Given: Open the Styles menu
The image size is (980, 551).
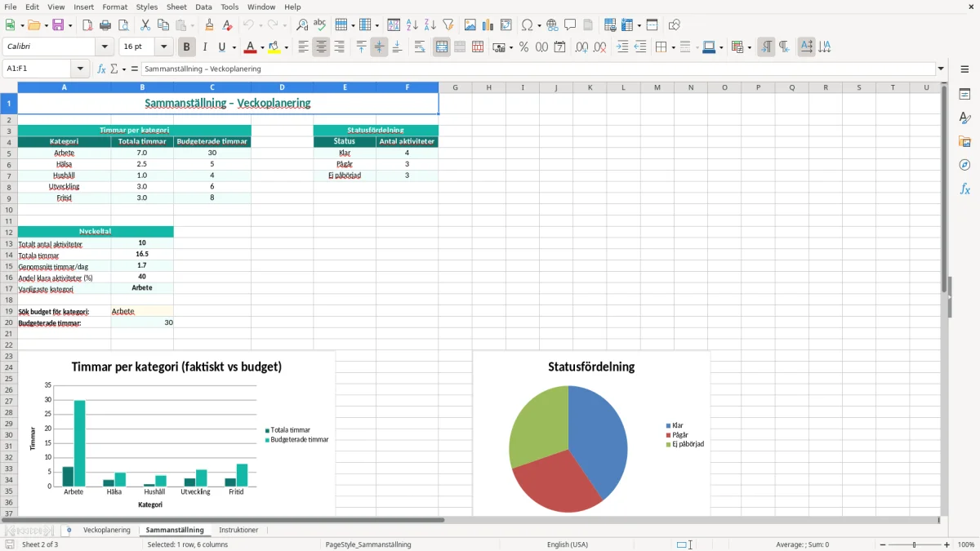Looking at the screenshot, I should point(147,7).
